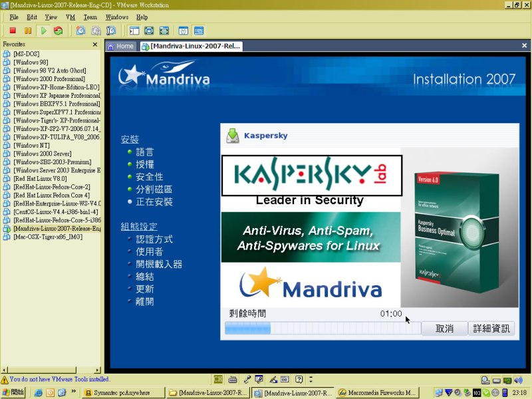Select the Mandriva-Linux-2007-Rel... tab
Viewport: 532px width, 399px height.
(191, 46)
